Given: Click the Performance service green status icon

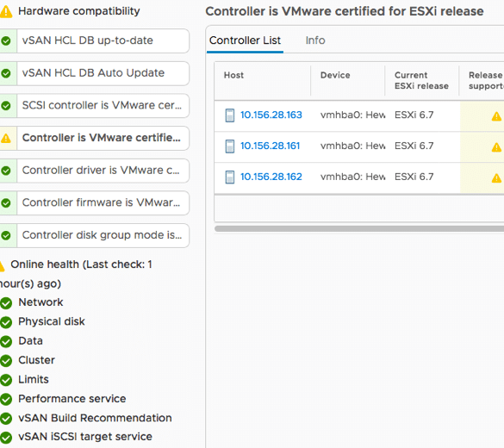Looking at the screenshot, I should 6,399.
